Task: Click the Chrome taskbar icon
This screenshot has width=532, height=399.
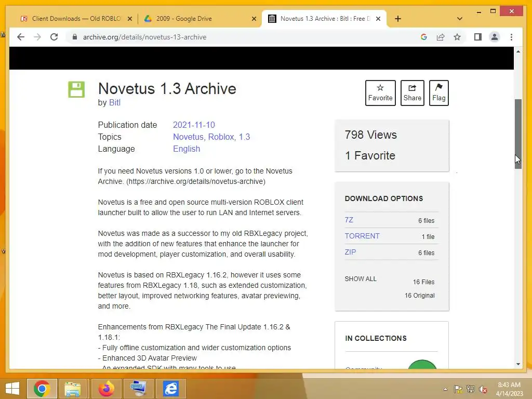Action: point(42,389)
